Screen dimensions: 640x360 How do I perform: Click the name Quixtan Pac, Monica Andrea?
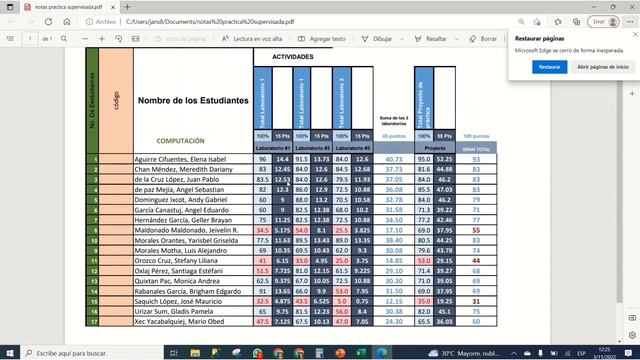click(x=177, y=281)
